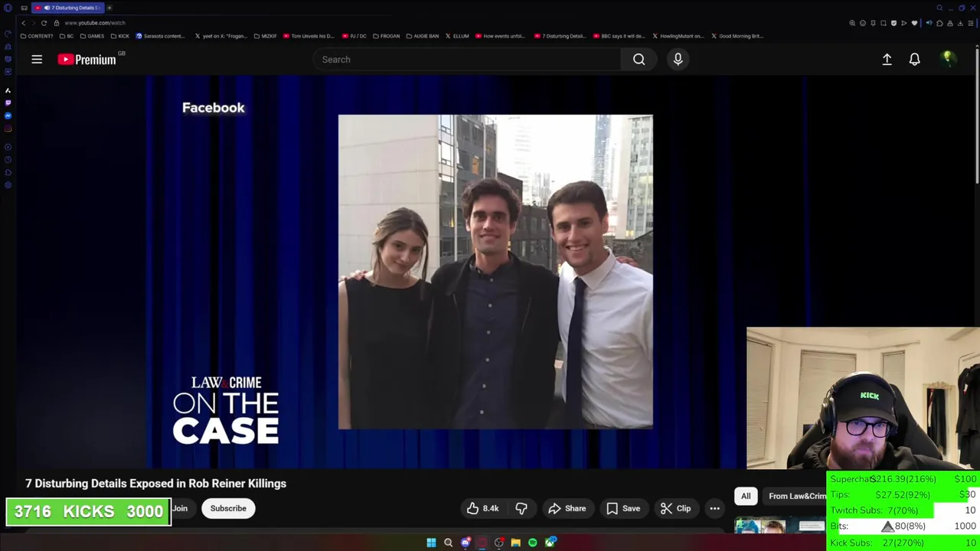Select the All filter chip
Screen dimensions: 980x551
pyautogui.click(x=746, y=496)
